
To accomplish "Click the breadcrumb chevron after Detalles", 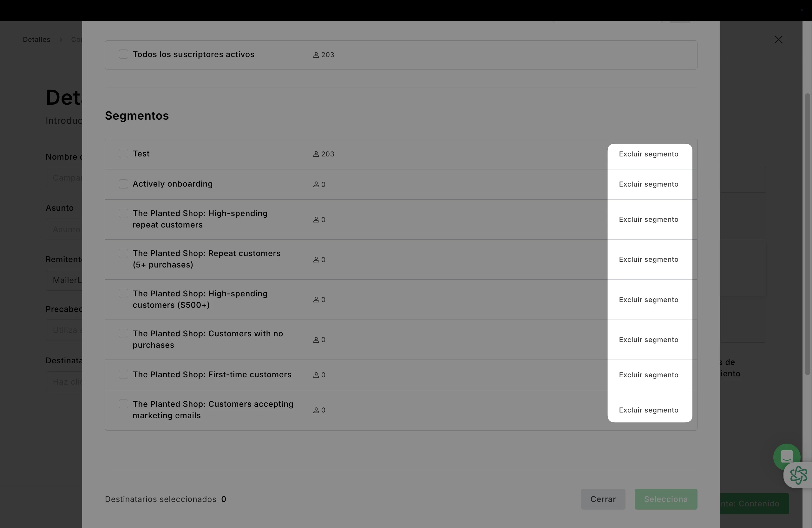I will tap(61, 40).
